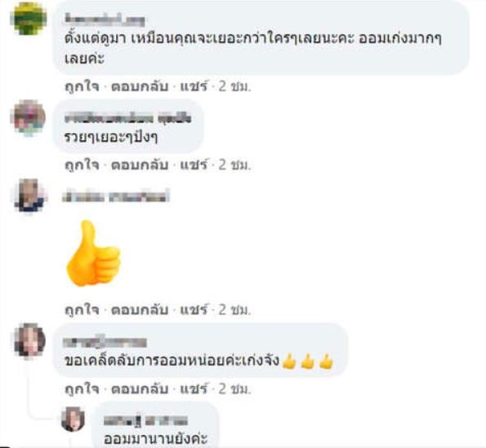Like the ขอเคล็ดลับการออม comment
Viewport: 486px width, 448px height.
point(82,389)
